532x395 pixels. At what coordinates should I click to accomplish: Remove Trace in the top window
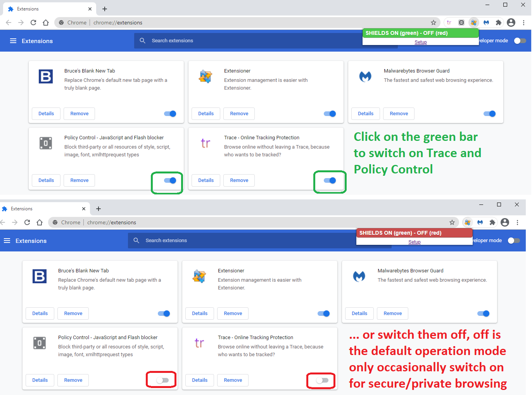[239, 180]
